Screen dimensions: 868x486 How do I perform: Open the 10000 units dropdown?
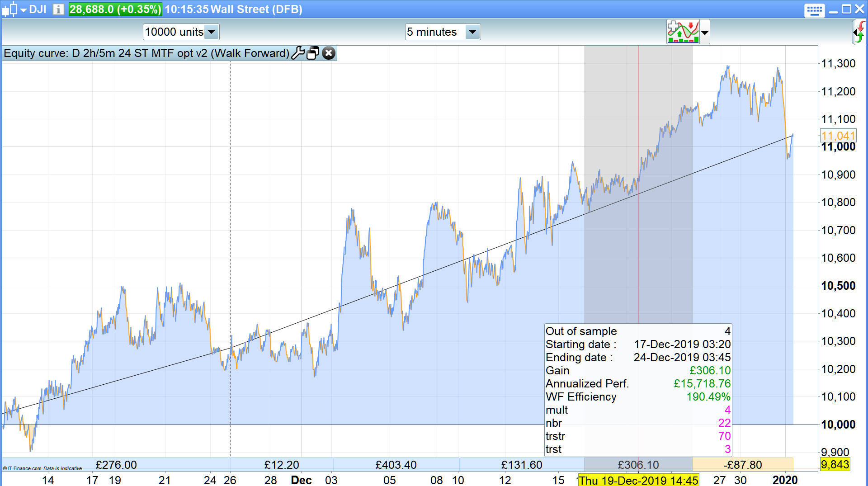click(181, 32)
